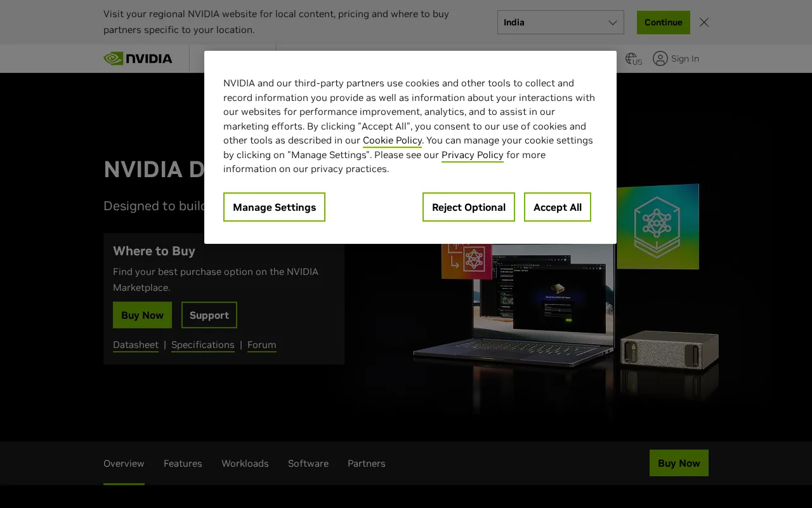
Task: Open the Cookie Policy link
Action: pyautogui.click(x=392, y=140)
